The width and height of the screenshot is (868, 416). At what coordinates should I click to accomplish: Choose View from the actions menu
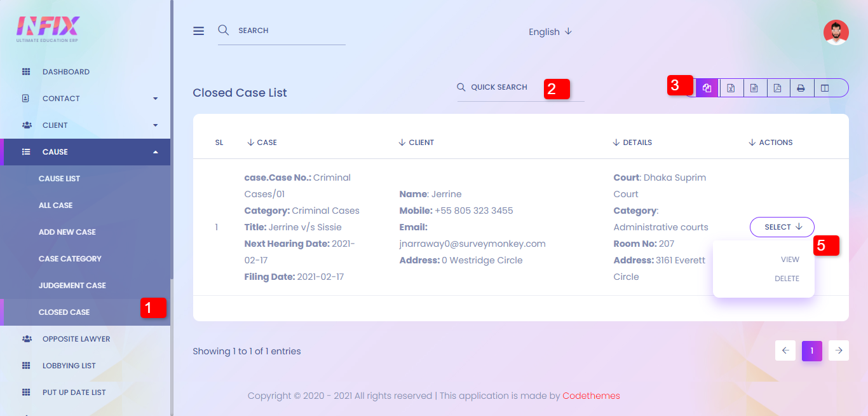coord(790,260)
